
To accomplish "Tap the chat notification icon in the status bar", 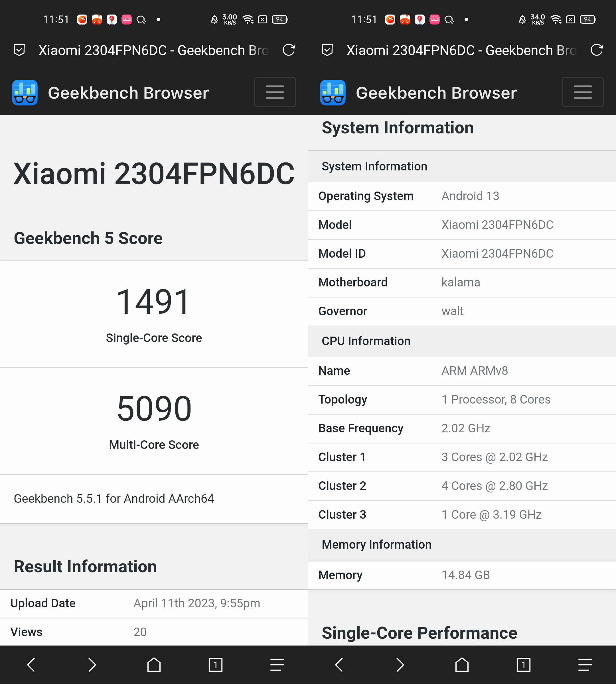I will click(142, 19).
